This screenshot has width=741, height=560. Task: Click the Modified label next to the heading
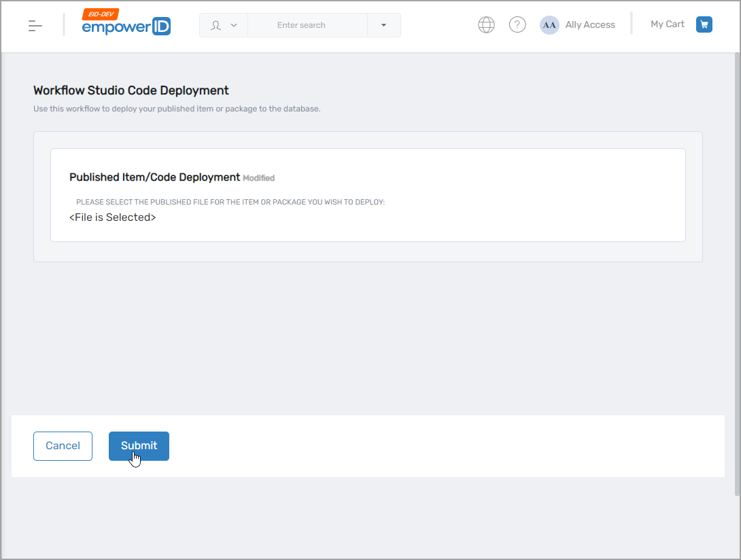click(259, 178)
